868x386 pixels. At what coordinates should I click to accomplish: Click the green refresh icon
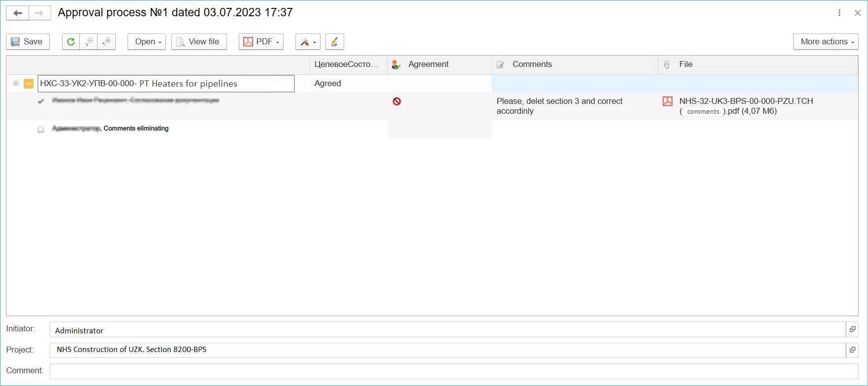pos(71,42)
